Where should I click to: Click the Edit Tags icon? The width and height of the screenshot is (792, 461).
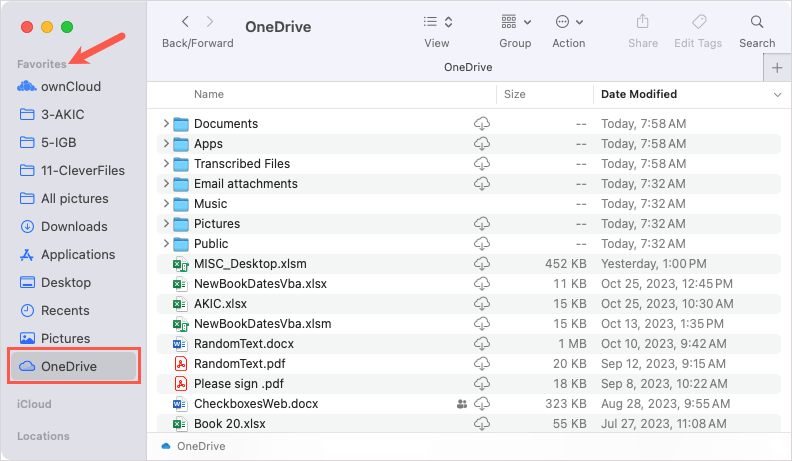(699, 22)
